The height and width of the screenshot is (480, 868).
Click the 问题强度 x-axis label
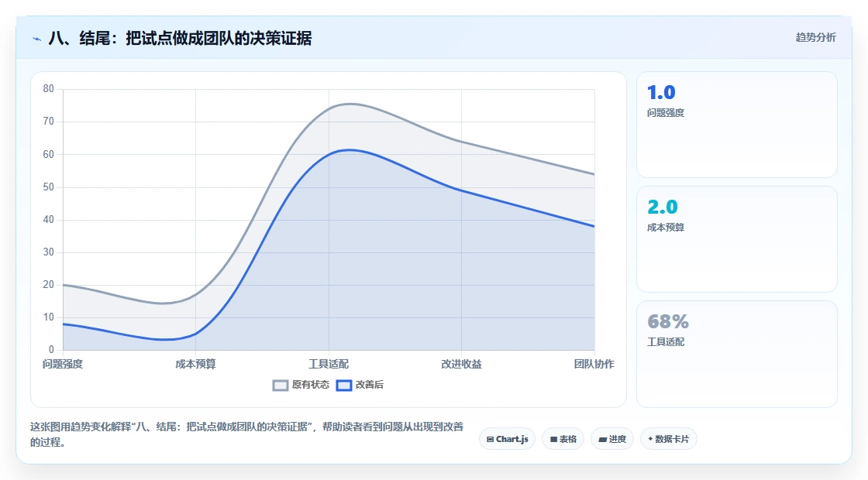coord(63,364)
